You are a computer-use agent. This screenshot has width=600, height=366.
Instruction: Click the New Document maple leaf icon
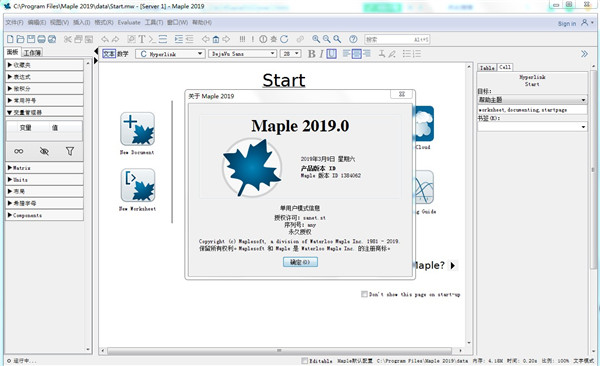tap(137, 129)
